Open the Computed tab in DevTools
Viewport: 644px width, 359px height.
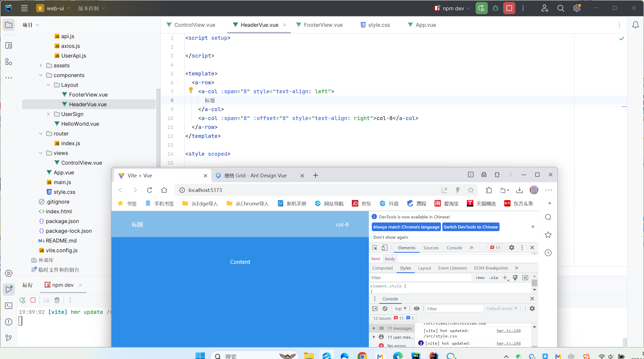point(382,268)
